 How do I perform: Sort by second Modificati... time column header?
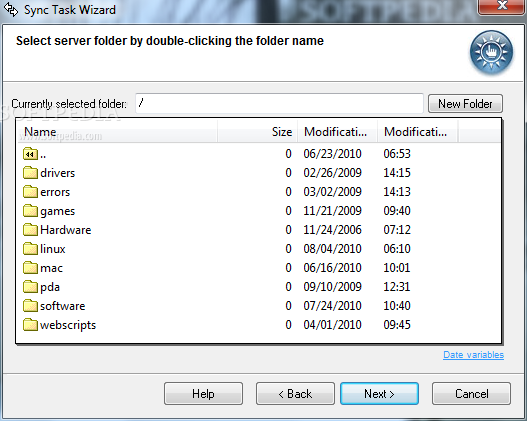pos(417,132)
